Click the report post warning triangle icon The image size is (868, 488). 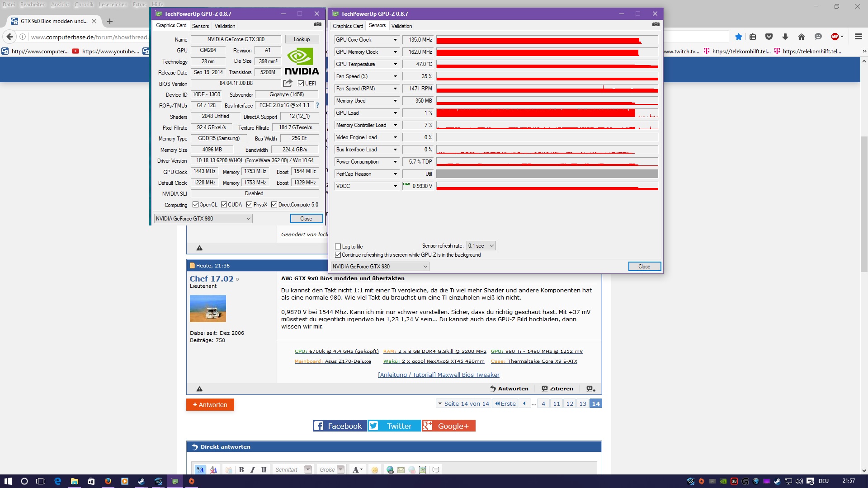point(199,389)
